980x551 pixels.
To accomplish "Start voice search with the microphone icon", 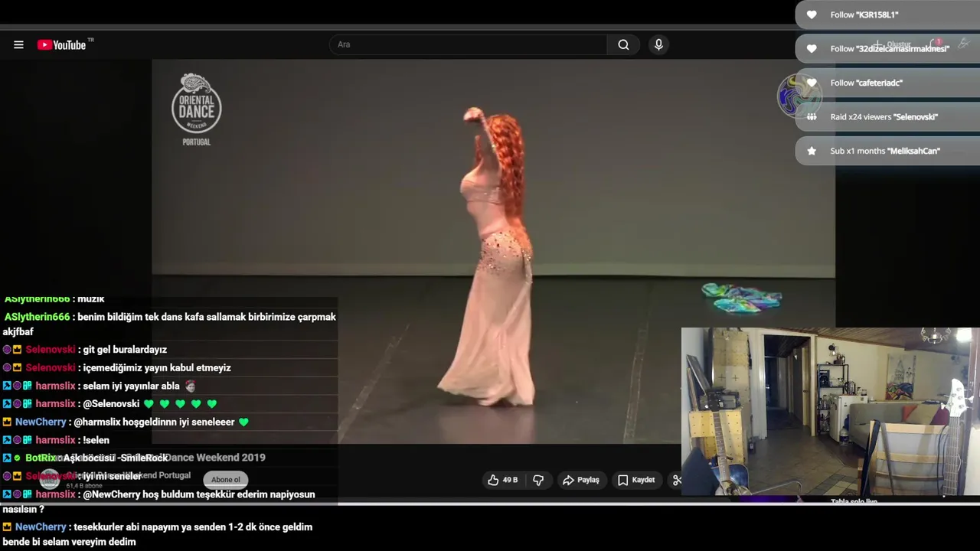I will coord(658,44).
